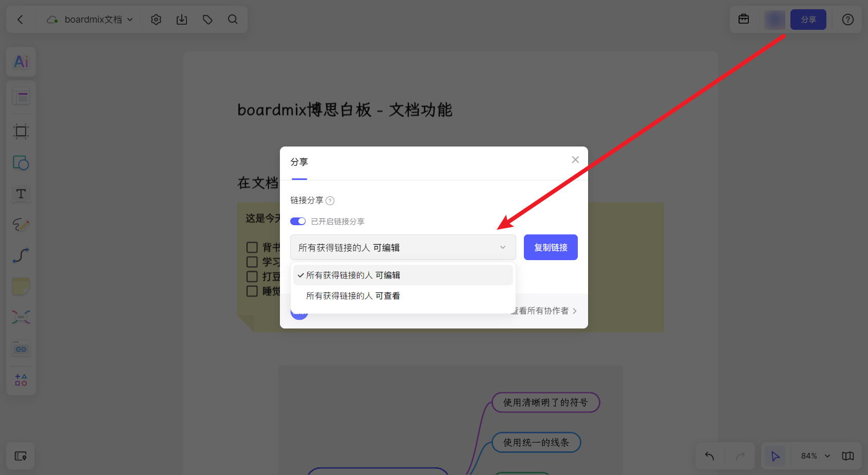
Task: Select the Frame tool
Action: click(x=21, y=131)
